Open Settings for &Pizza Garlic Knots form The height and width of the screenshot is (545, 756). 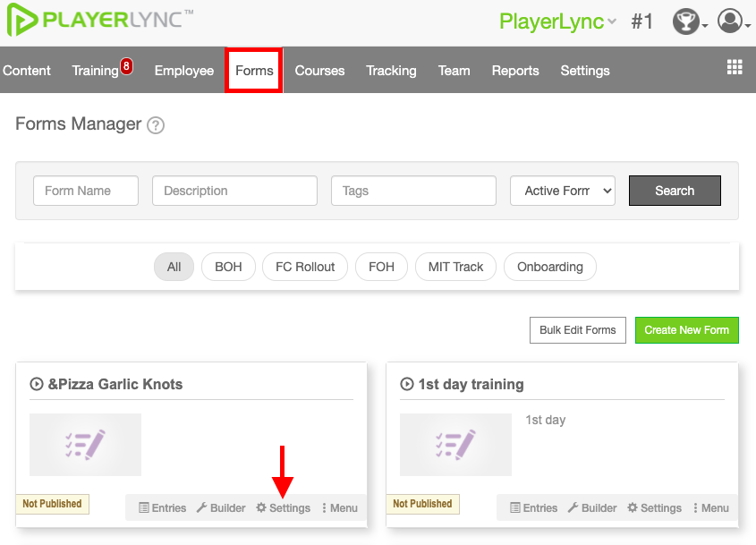283,508
